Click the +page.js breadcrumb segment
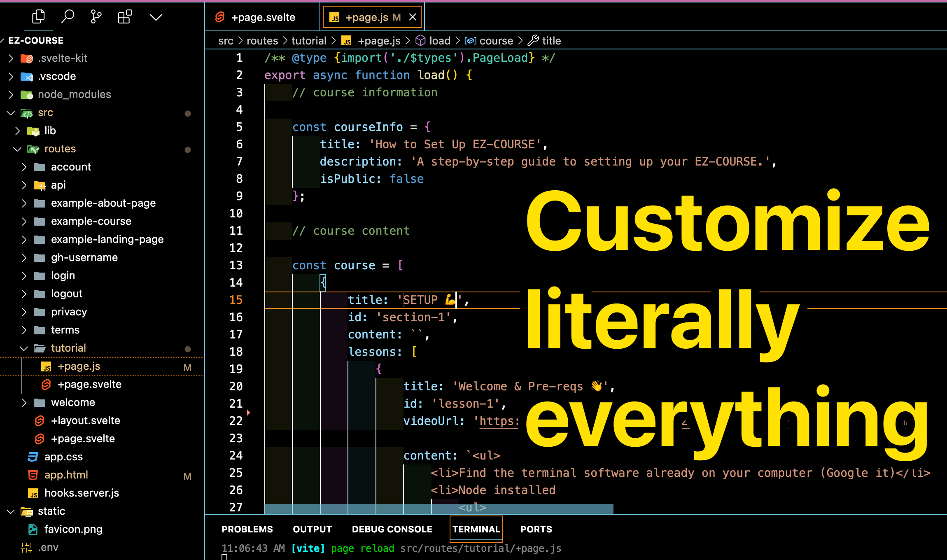The width and height of the screenshot is (947, 560). pos(371,41)
